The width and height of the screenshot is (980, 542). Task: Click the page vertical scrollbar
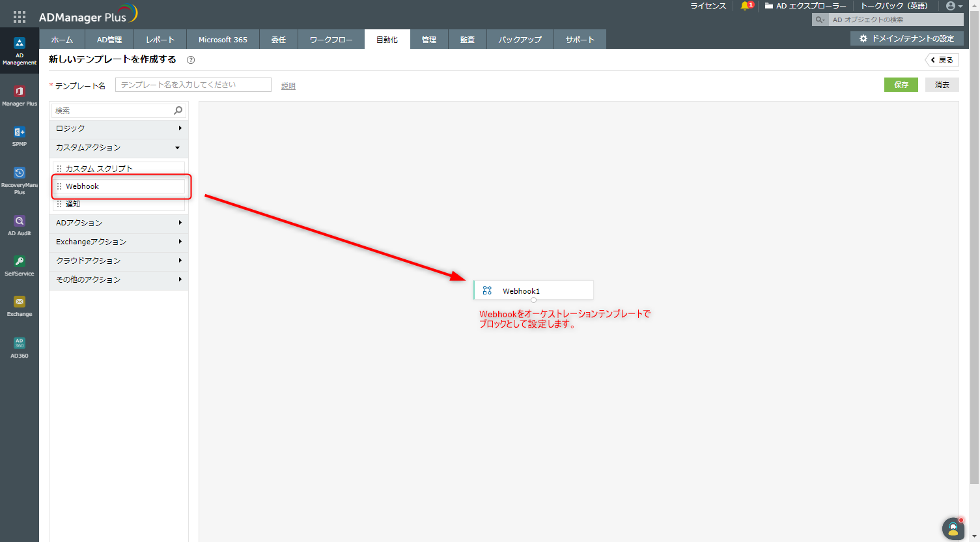pos(974,248)
